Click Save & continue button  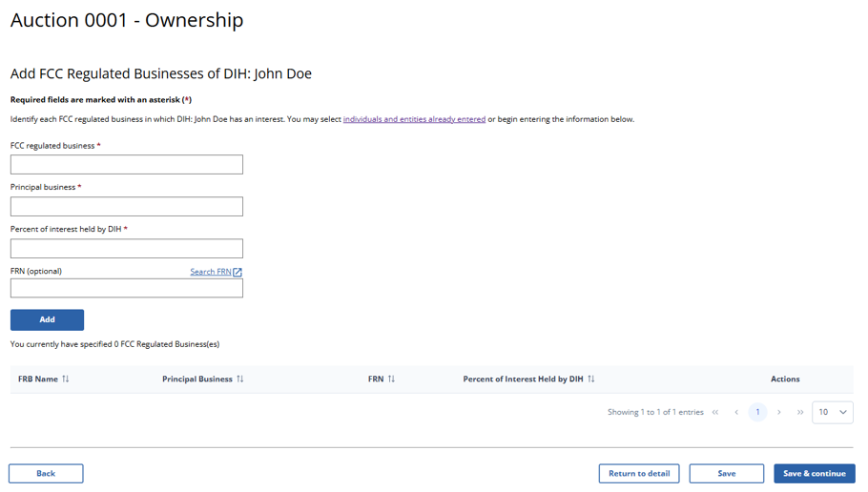814,474
